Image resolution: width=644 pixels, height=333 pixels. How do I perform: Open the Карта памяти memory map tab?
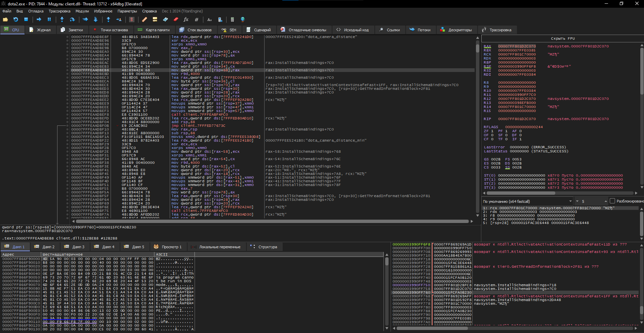point(154,30)
